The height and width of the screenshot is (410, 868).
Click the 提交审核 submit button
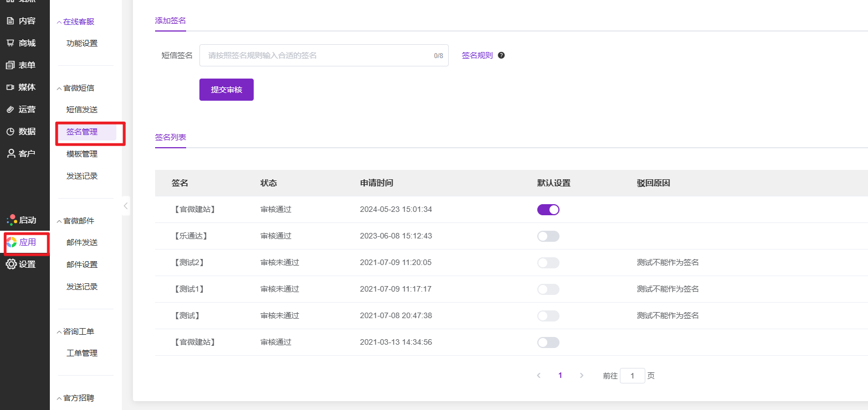coord(226,90)
